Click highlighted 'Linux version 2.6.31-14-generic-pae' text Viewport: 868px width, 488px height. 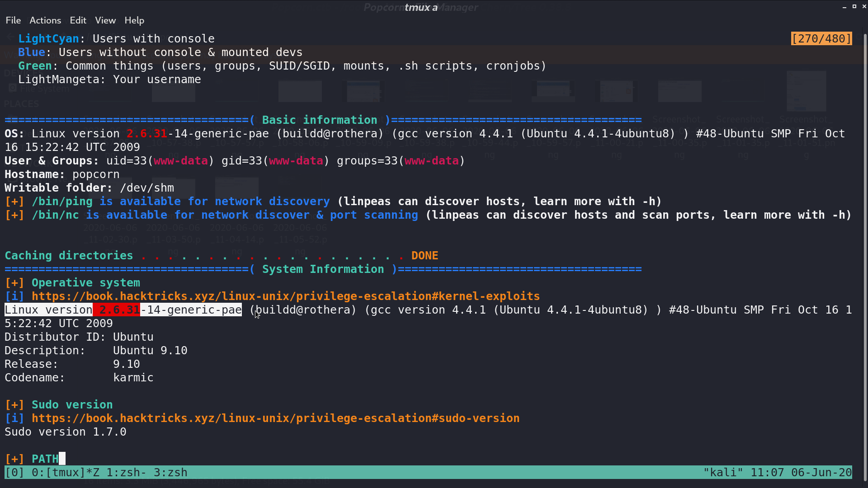pos(123,310)
